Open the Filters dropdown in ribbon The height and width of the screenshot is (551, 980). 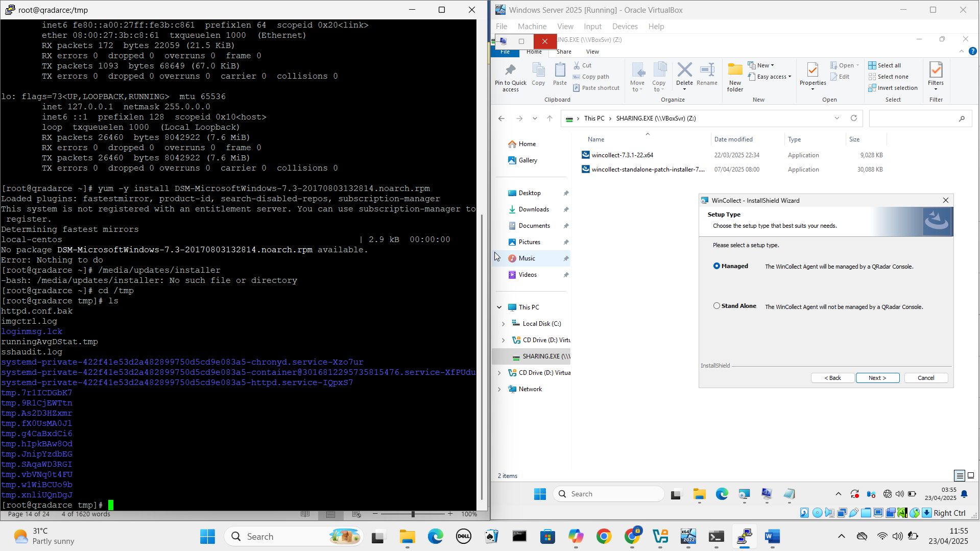point(936,76)
